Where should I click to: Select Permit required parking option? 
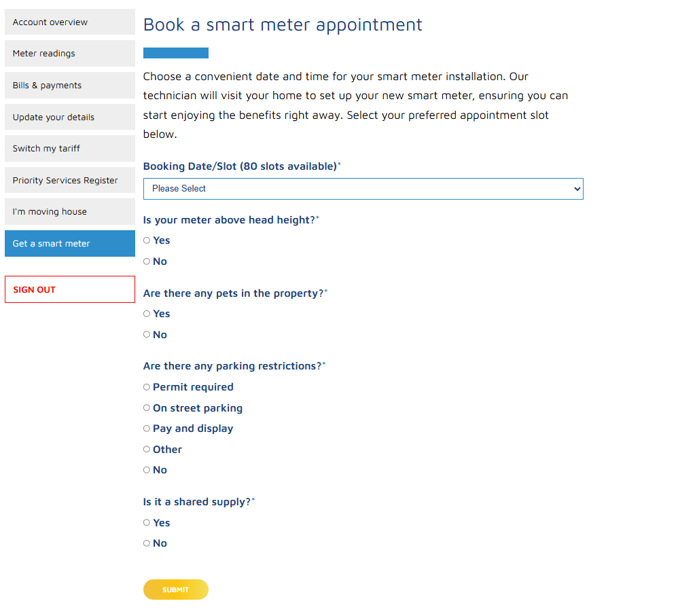[x=147, y=387]
